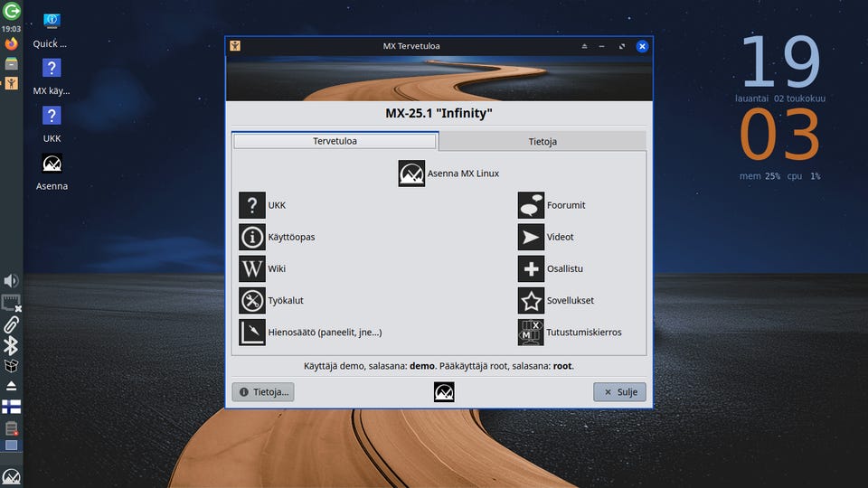Open package updater box icon in panel
Viewport: 868px width, 488px height.
(x=11, y=366)
